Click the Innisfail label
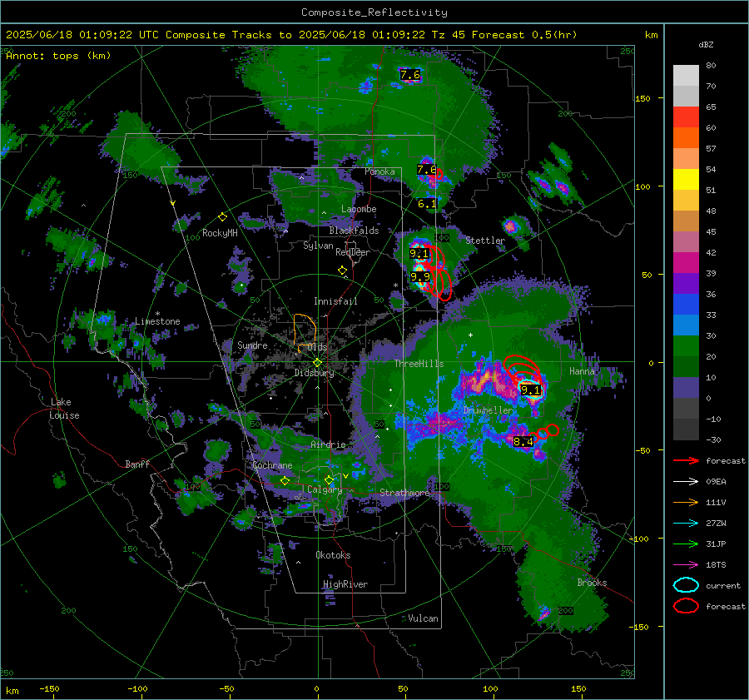Screen dimensions: 749x700 click(x=335, y=301)
